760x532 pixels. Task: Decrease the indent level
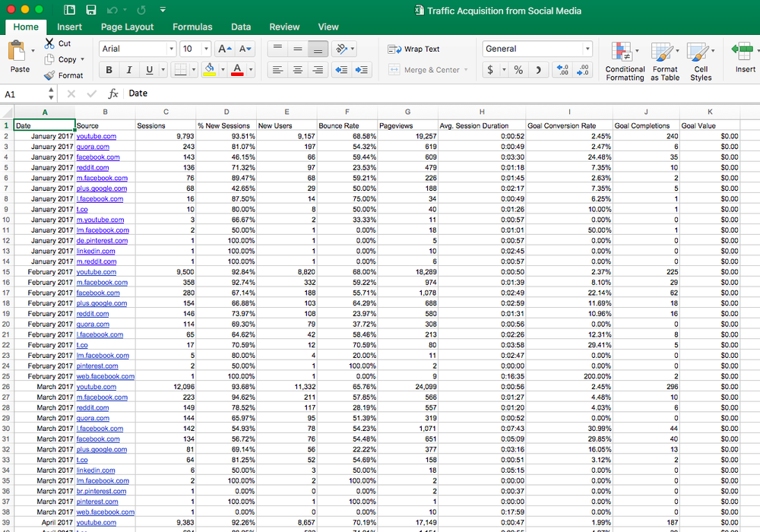point(341,70)
